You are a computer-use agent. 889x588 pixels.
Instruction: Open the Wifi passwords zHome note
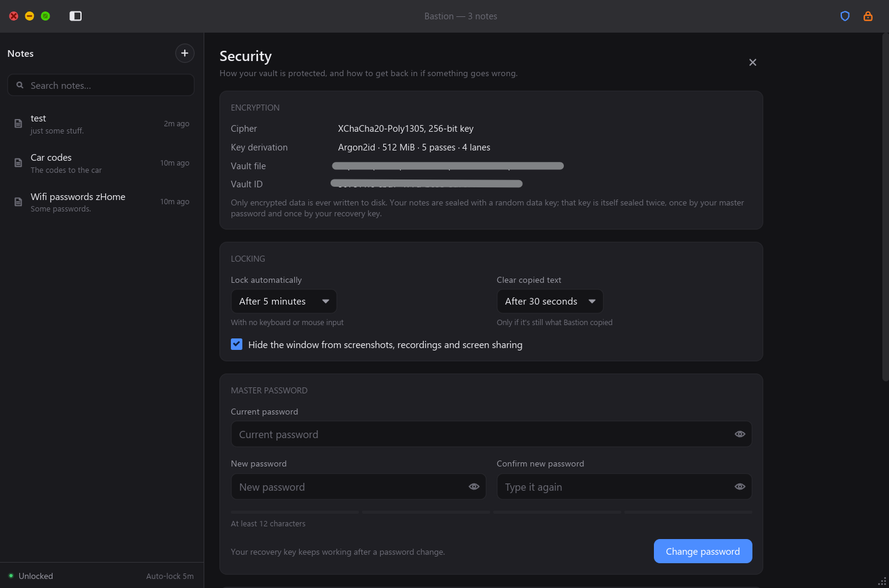tap(102, 202)
